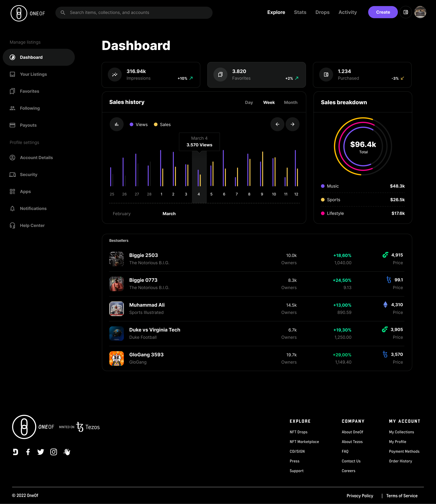
Task: Click the search bar input field
Action: point(134,13)
